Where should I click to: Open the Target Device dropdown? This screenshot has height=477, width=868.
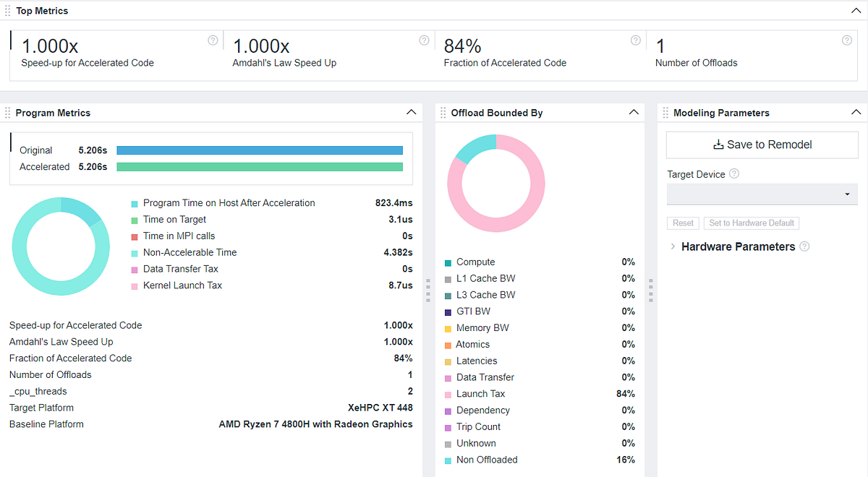[762, 194]
